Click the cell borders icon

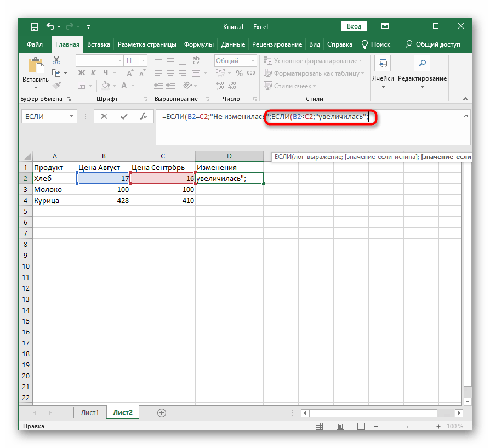pyautogui.click(x=81, y=86)
